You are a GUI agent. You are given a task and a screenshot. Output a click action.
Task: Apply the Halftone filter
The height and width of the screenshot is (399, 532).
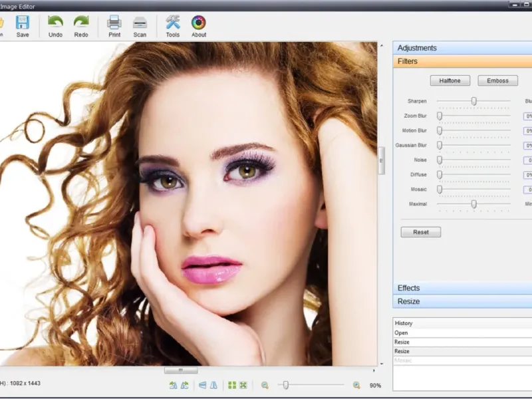(450, 80)
